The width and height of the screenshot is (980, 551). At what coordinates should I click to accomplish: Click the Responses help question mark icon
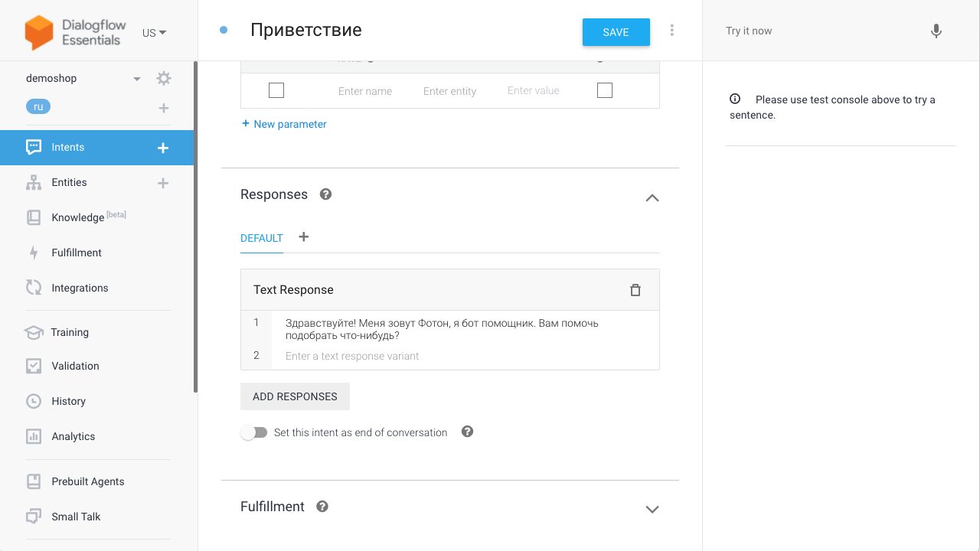point(325,194)
